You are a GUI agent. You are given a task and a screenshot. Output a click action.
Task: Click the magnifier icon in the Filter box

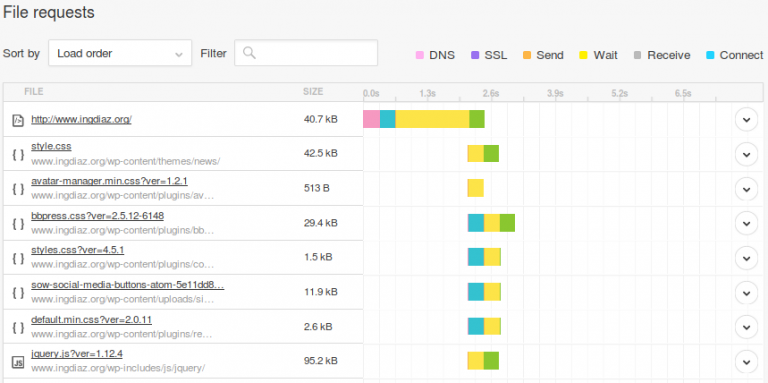pyautogui.click(x=249, y=53)
